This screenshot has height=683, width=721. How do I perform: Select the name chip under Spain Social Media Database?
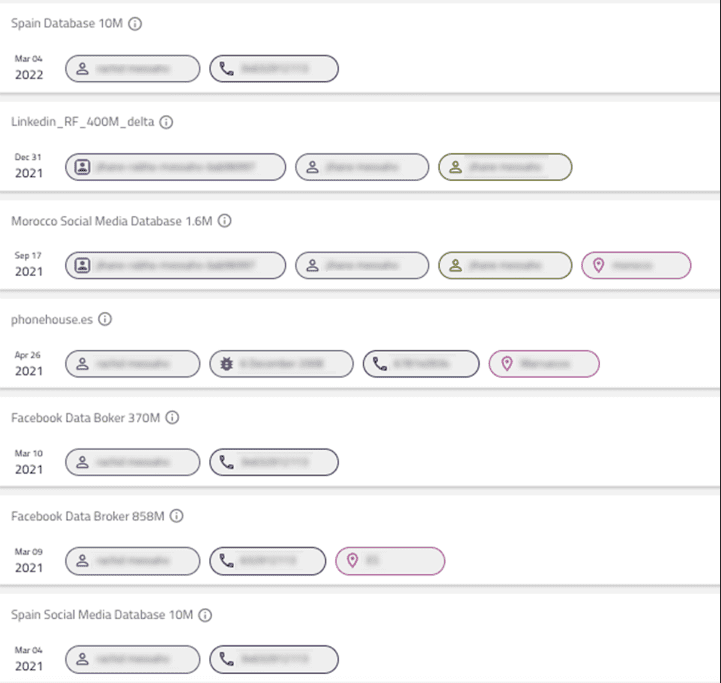(x=133, y=660)
